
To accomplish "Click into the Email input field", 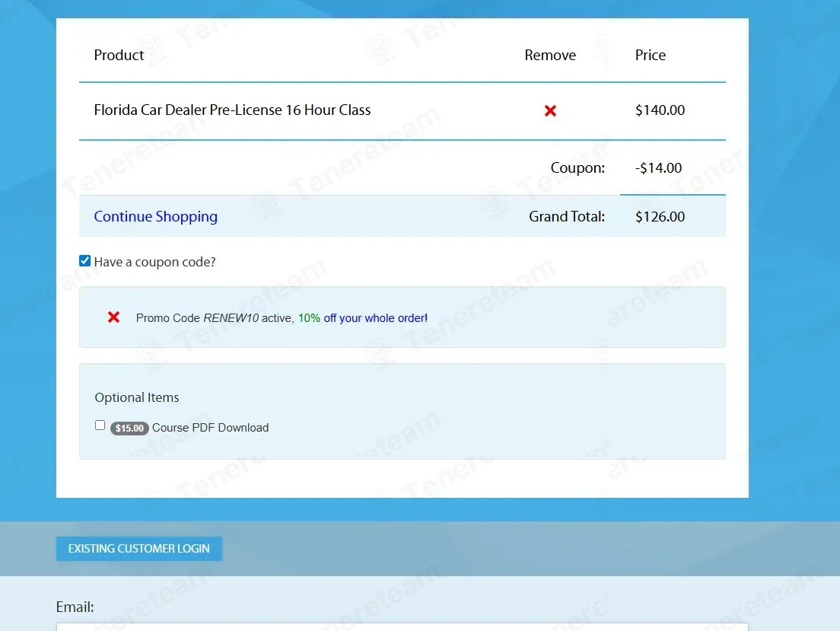I will coord(402,626).
